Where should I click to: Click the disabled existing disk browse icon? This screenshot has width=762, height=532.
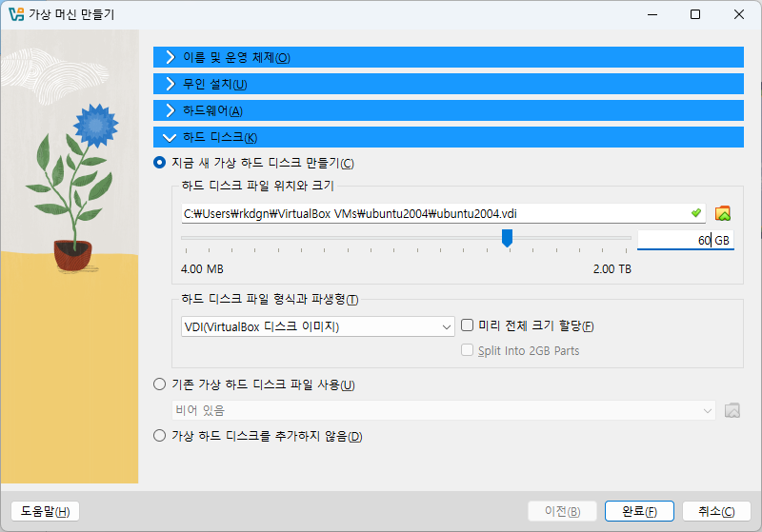click(x=732, y=410)
